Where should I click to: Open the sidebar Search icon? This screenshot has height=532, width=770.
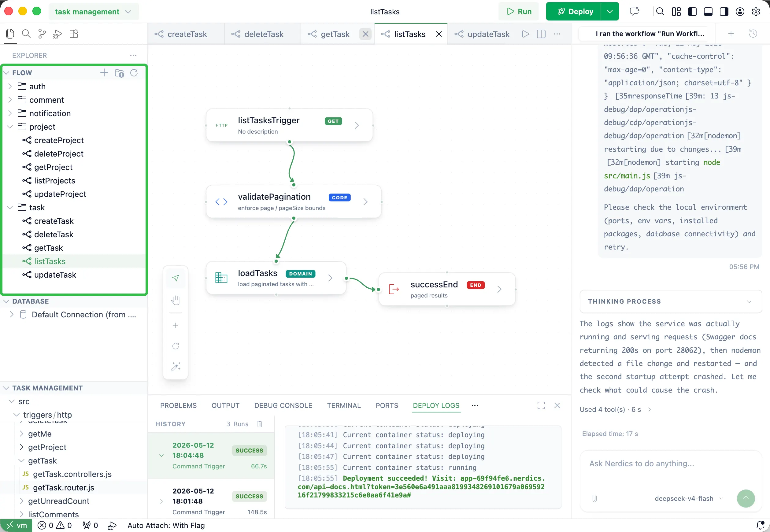(x=26, y=34)
